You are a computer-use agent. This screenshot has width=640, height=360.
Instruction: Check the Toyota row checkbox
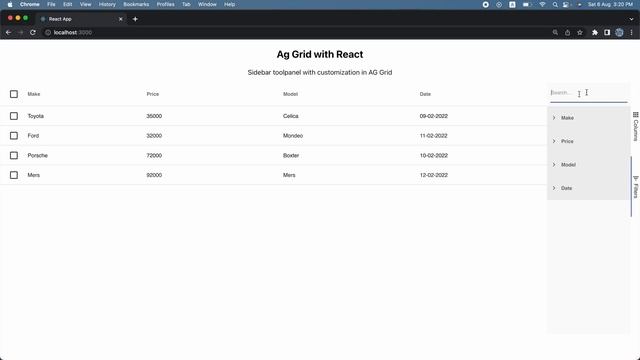14,116
